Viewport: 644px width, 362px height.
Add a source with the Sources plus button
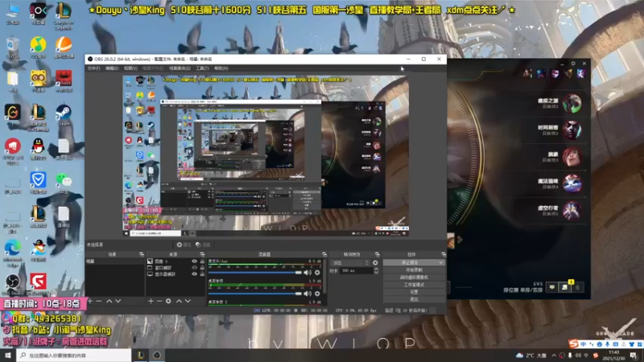[x=151, y=301]
